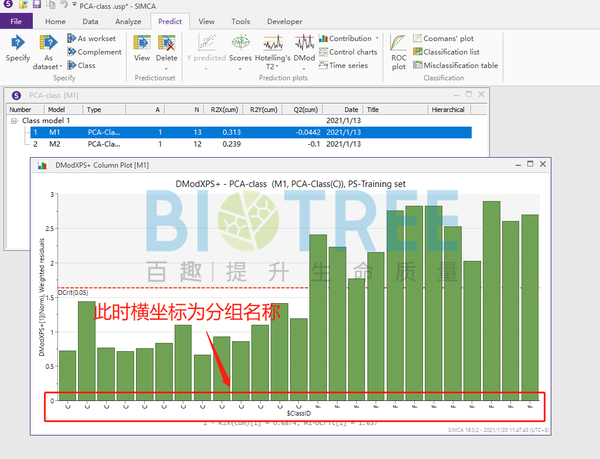This screenshot has width=600, height=459.
Task: Click the Control charts button
Action: (348, 52)
